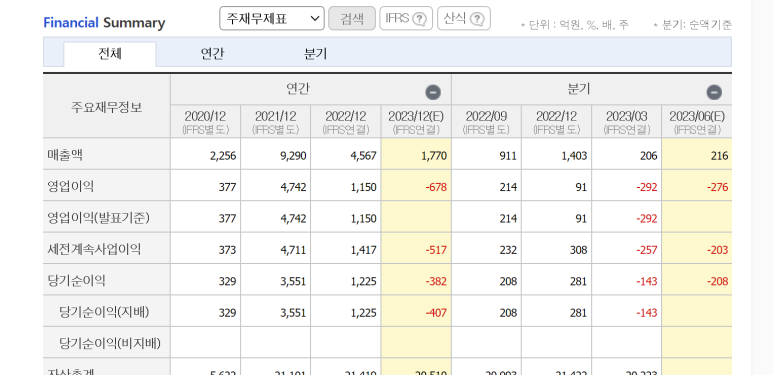Click the 매출액 value 911
The image size is (773, 375).
tap(507, 156)
